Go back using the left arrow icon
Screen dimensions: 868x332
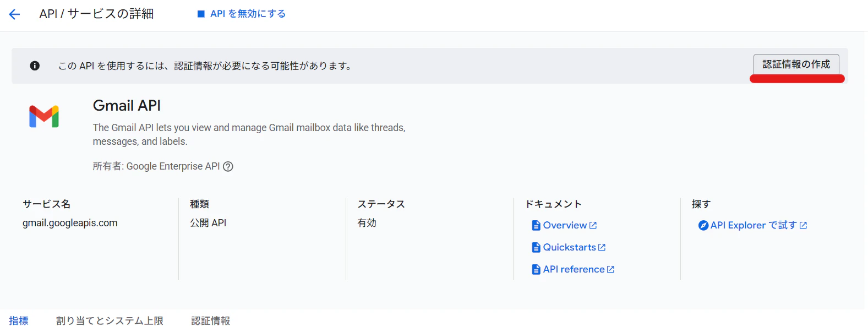pos(15,14)
